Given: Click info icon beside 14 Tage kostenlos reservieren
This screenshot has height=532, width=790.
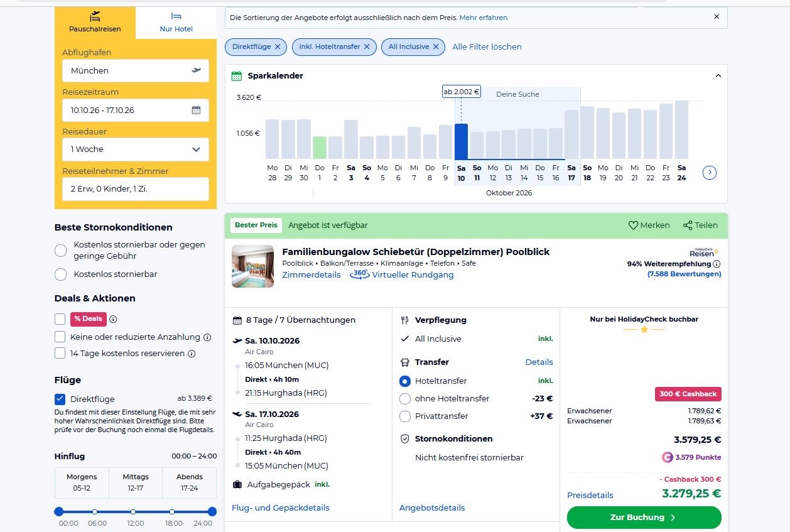Looking at the screenshot, I should point(192,354).
